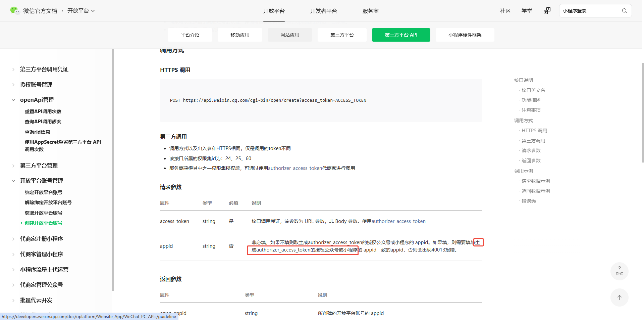Screen dimensions: 644x320
Task: Select the 第三方平台 sub-tab
Action: [342, 35]
